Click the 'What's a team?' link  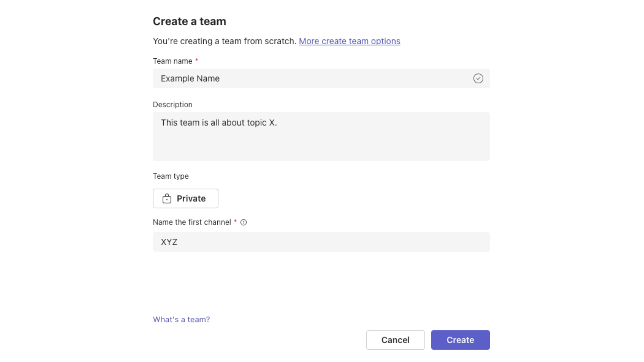point(181,319)
